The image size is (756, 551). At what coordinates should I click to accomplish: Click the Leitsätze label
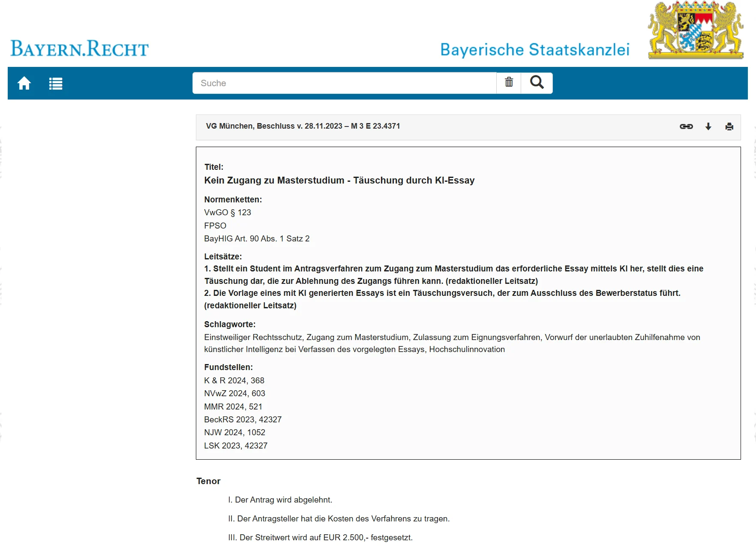click(x=223, y=256)
